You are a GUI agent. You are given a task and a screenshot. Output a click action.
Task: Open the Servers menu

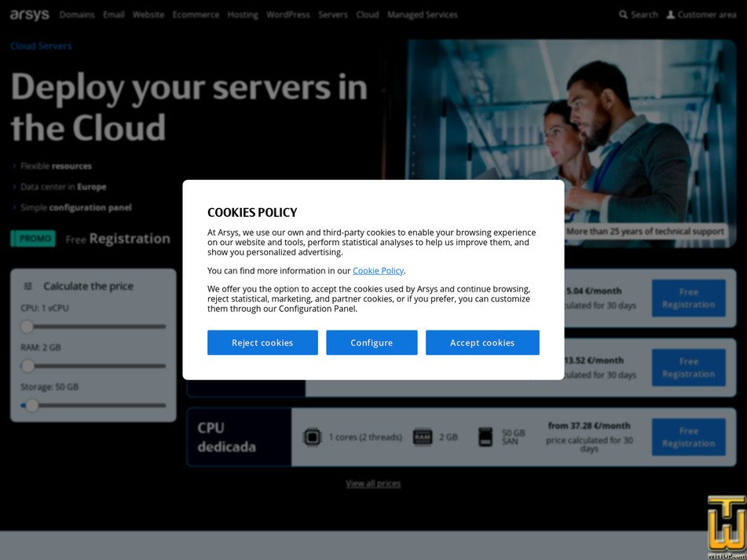pos(333,15)
